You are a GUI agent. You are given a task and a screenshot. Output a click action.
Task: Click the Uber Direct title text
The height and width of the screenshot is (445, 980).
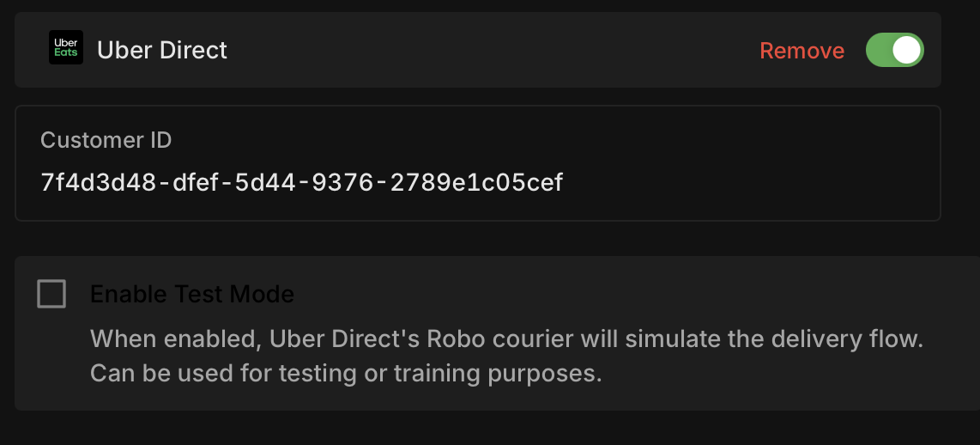[162, 50]
